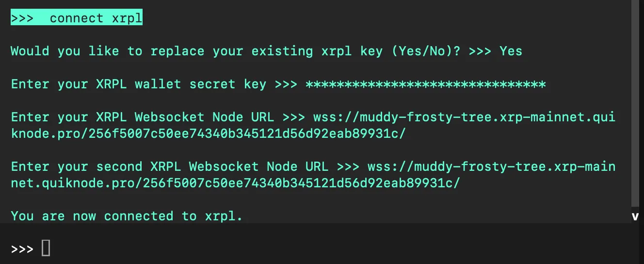Viewport: 644px width, 264px height.
Task: Open the first wss://muddy-frosty-tree Websocket URL
Action: [465, 117]
